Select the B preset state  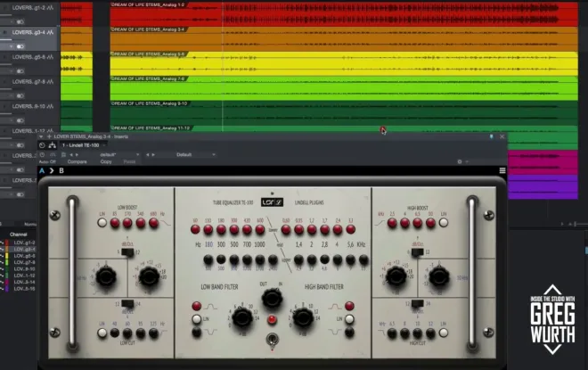(x=61, y=171)
